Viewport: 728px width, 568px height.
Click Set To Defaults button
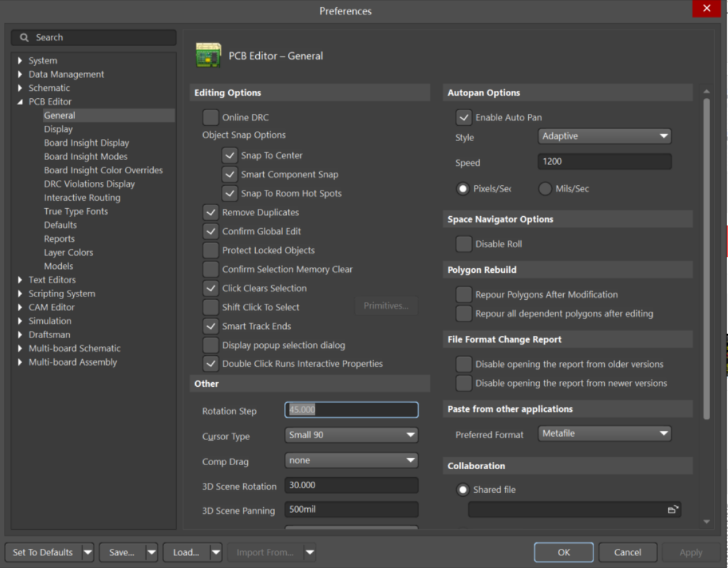point(43,553)
